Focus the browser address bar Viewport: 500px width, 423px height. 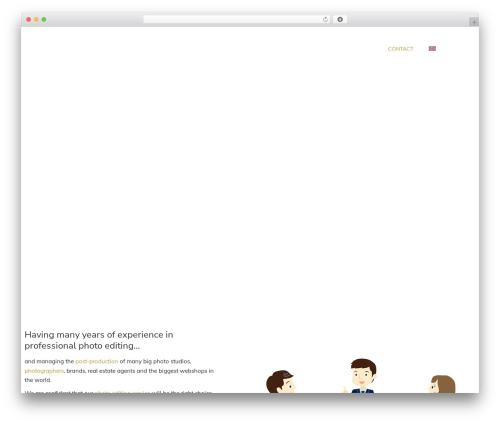[x=237, y=20]
